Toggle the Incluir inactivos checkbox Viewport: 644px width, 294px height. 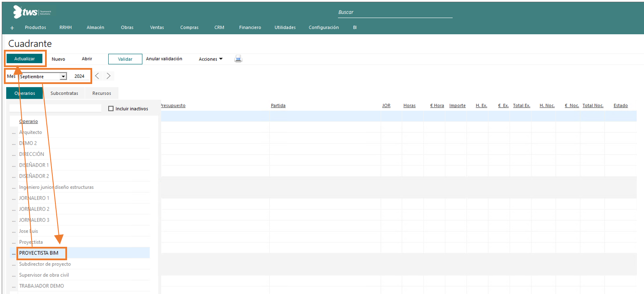pyautogui.click(x=111, y=109)
